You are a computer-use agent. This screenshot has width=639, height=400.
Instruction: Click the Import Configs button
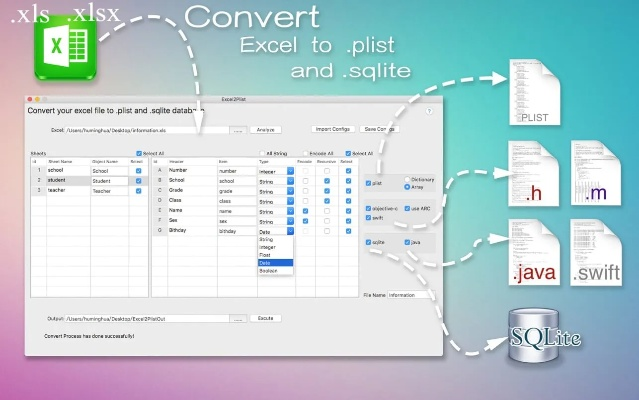point(331,129)
